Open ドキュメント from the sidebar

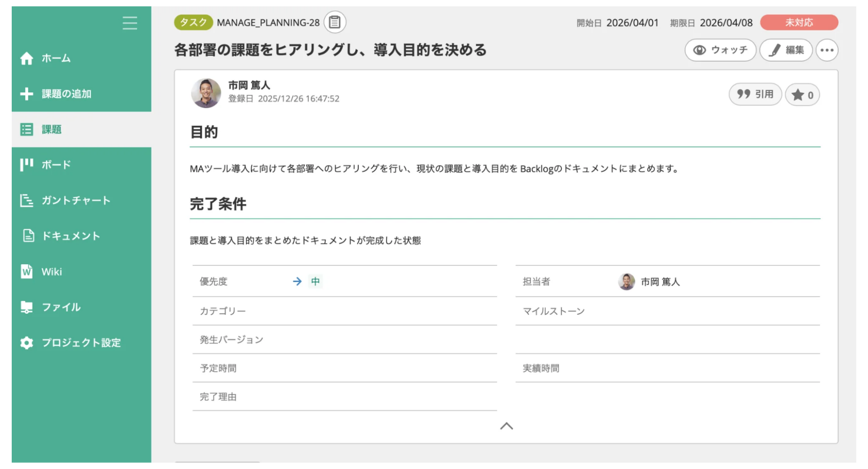point(82,236)
